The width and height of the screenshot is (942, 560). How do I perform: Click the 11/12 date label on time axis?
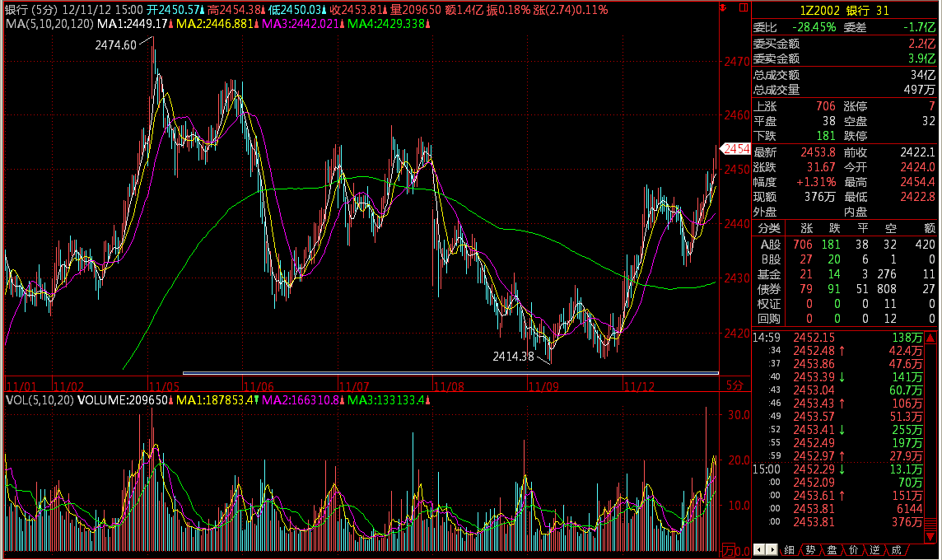639,386
